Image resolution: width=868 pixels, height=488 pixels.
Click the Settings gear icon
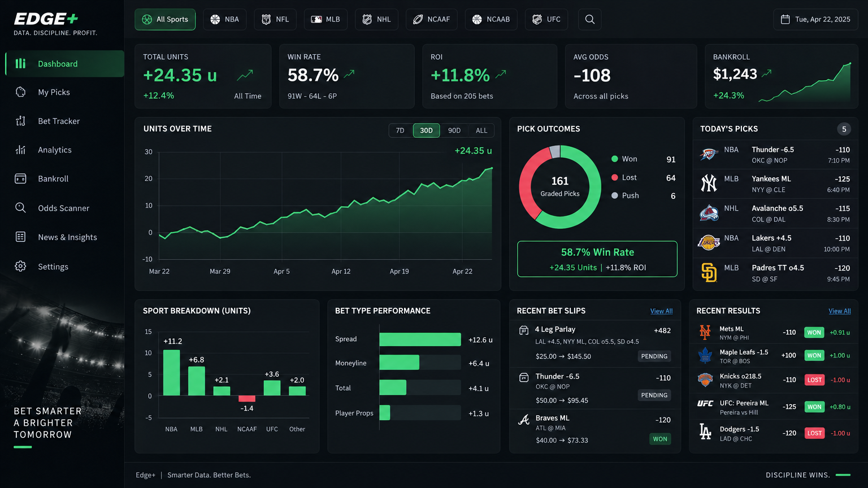[x=20, y=266]
